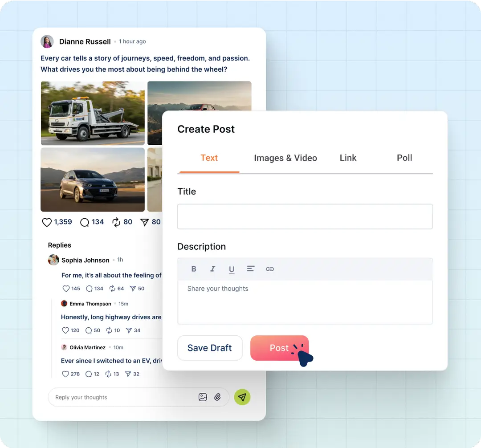Click into Share your thoughts description area
The height and width of the screenshot is (448, 481).
305,302
